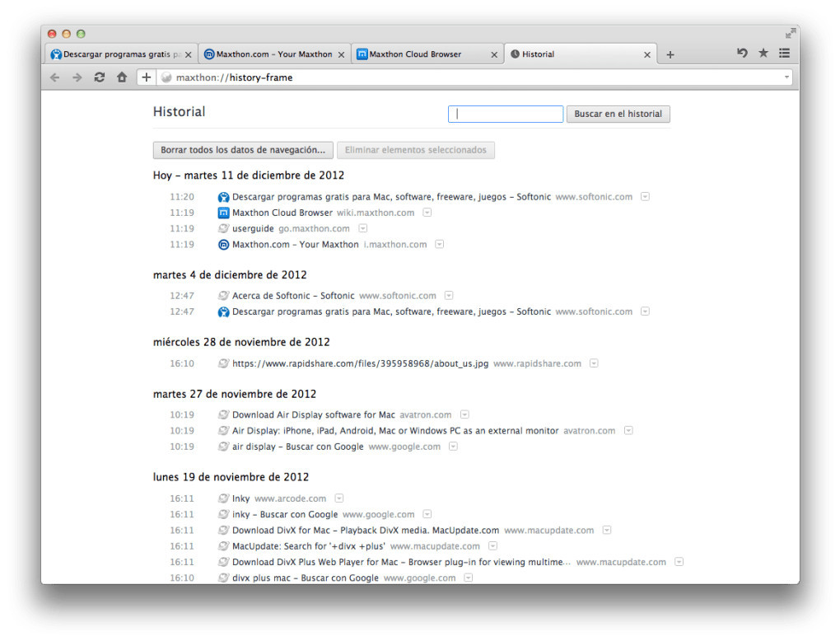
Task: Expand options for wiki.maxthon.com entry
Action: [x=427, y=213]
